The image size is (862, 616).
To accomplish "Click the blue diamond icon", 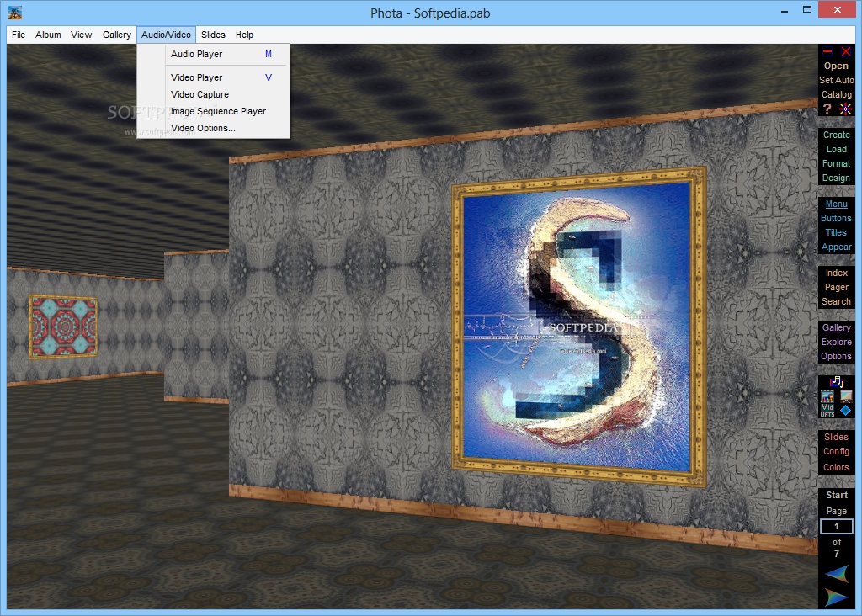I will 846,410.
